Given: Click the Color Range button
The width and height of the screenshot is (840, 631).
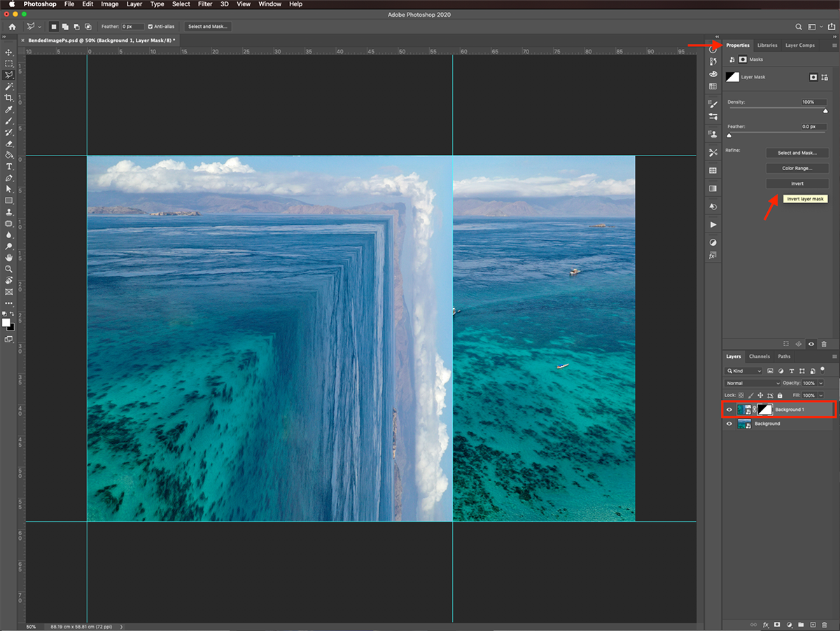Looking at the screenshot, I should tap(797, 168).
